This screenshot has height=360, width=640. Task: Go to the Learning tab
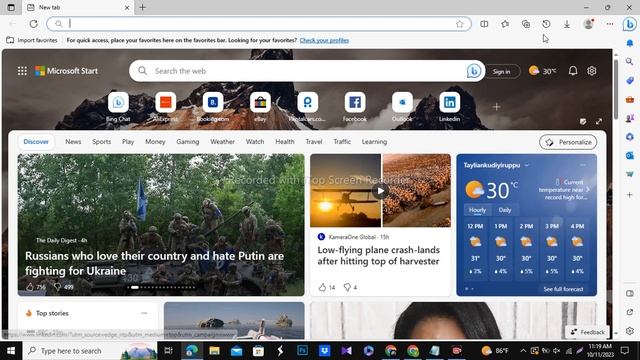click(374, 142)
